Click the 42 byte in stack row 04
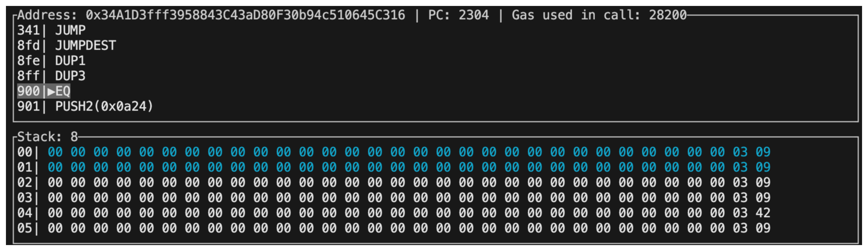Image resolution: width=868 pixels, height=251 pixels. [763, 213]
